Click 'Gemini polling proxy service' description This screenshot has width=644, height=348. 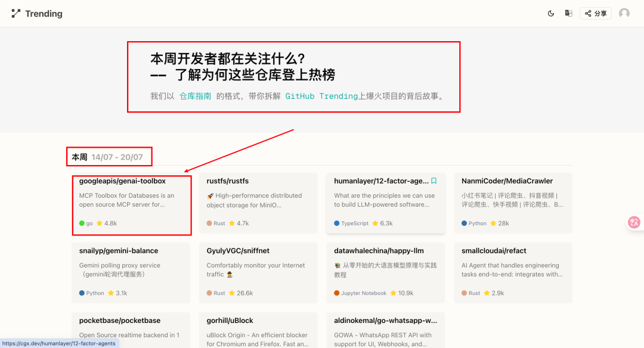click(x=119, y=269)
